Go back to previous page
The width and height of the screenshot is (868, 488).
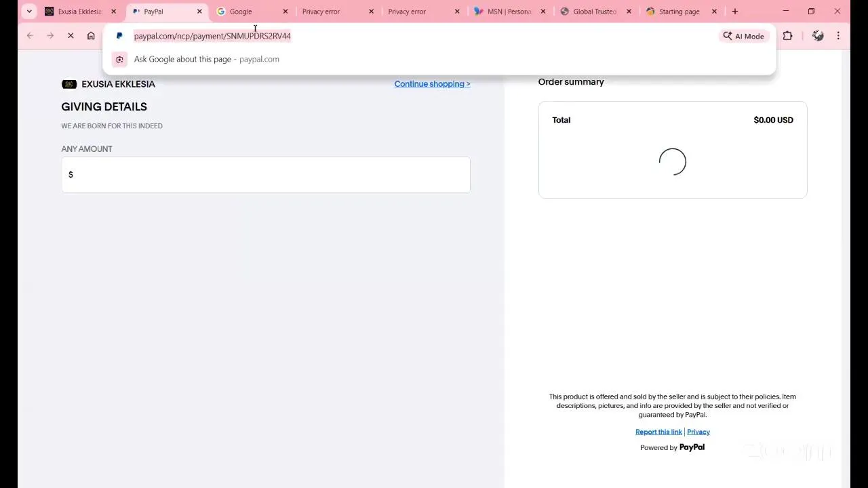click(30, 36)
